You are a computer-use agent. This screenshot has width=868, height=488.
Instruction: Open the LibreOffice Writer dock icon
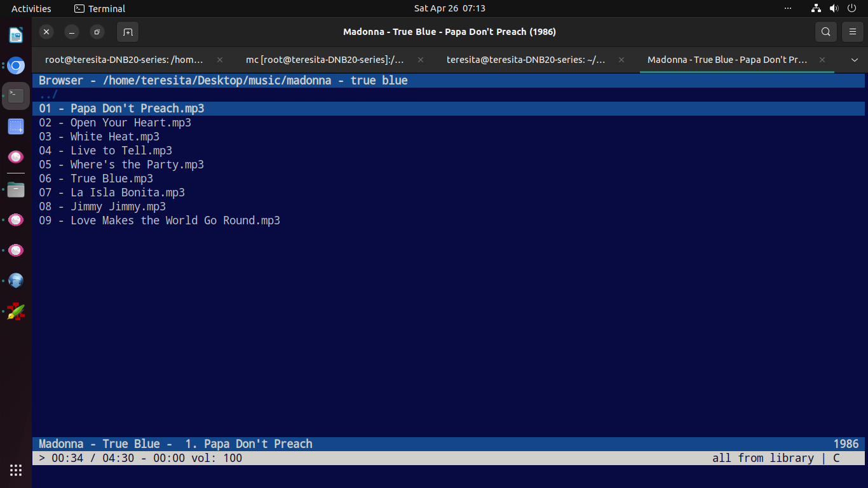[16, 35]
